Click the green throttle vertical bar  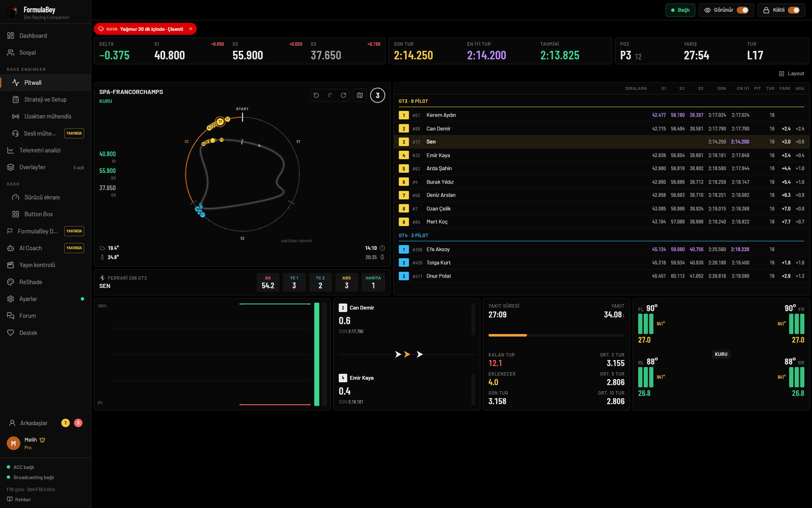[317, 354]
